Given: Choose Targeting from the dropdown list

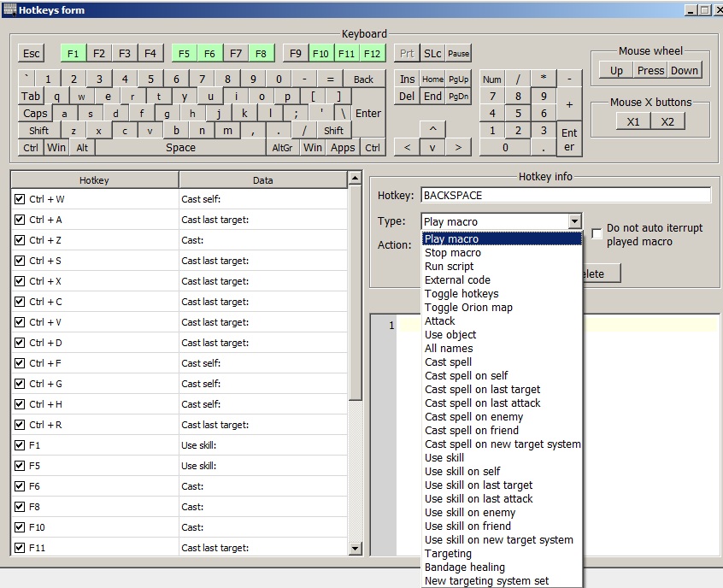Looking at the screenshot, I should click(502, 554).
